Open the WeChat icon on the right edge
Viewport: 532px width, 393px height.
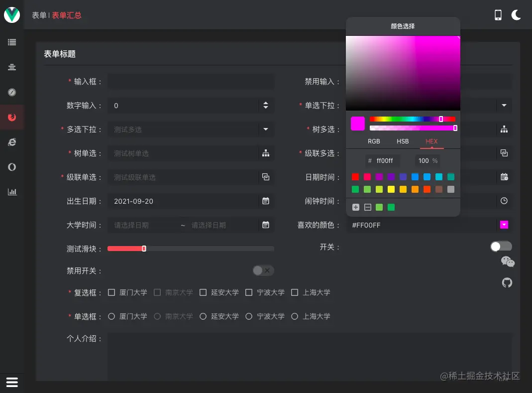[507, 261]
